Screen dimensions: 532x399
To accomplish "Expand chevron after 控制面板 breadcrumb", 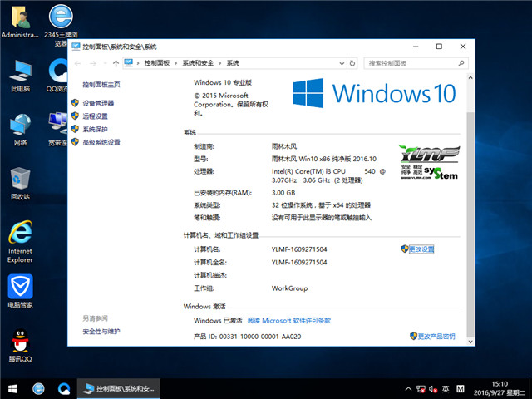I will click(175, 63).
